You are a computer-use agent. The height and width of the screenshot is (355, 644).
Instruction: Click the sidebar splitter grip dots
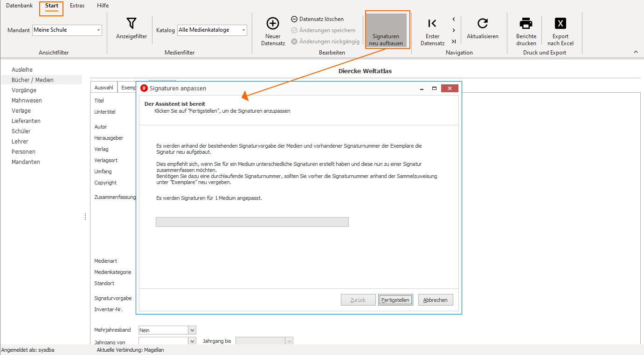pos(85,217)
